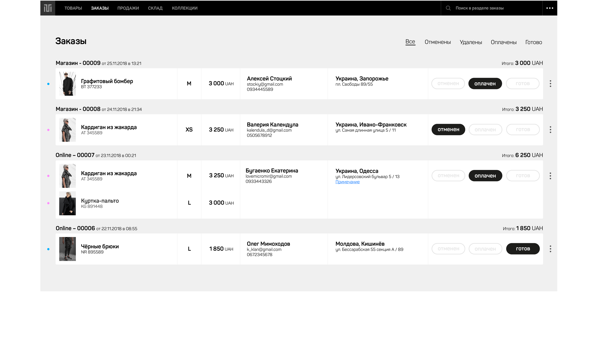Open the Товары navigation section
This screenshot has height=364, width=598.
[x=73, y=8]
